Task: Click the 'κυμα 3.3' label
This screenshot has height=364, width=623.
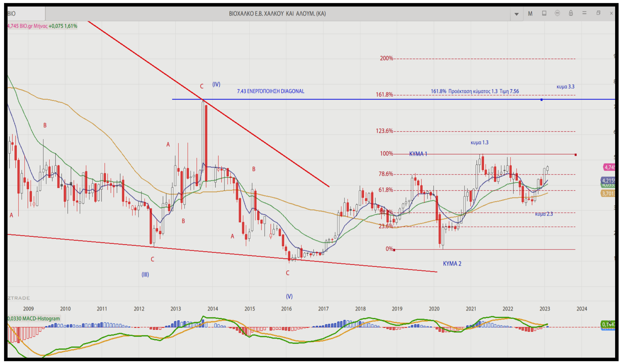Action: point(565,87)
